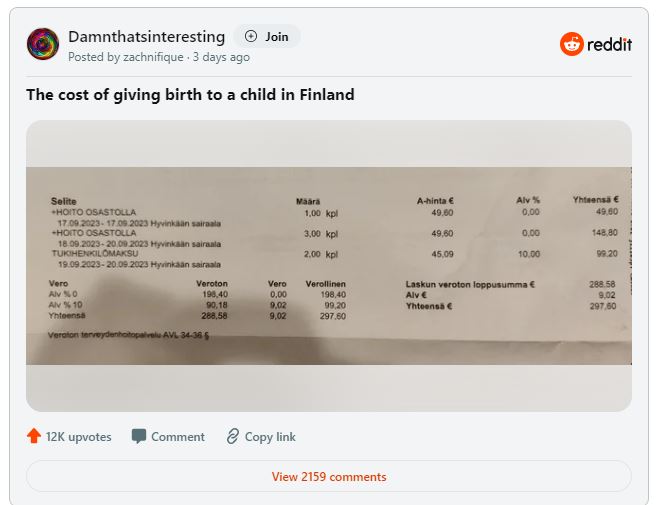This screenshot has height=505, width=658.
Task: Open the Damnthatsinteresting subreddit avatar
Action: pos(43,44)
